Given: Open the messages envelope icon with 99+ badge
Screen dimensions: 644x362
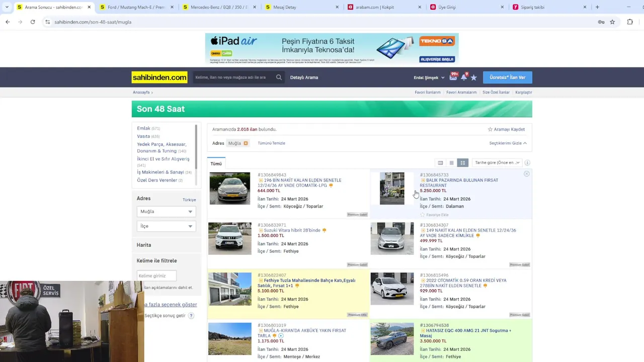Looking at the screenshot, I should click(453, 77).
